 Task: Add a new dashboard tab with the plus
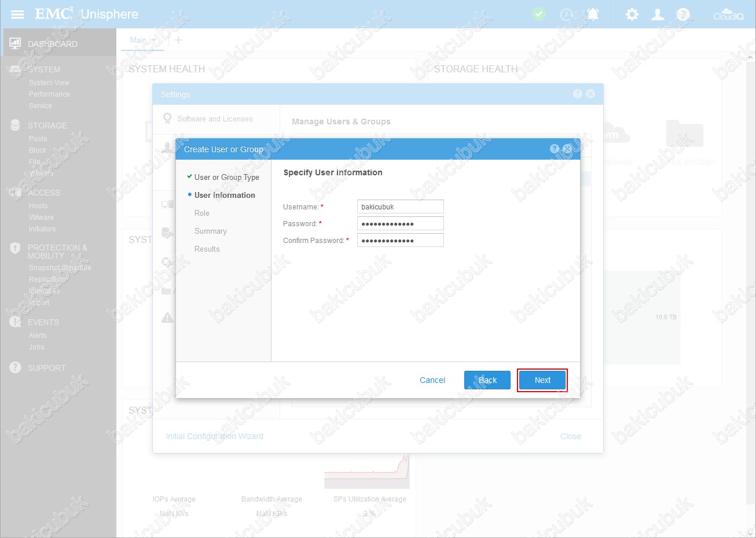(x=178, y=40)
